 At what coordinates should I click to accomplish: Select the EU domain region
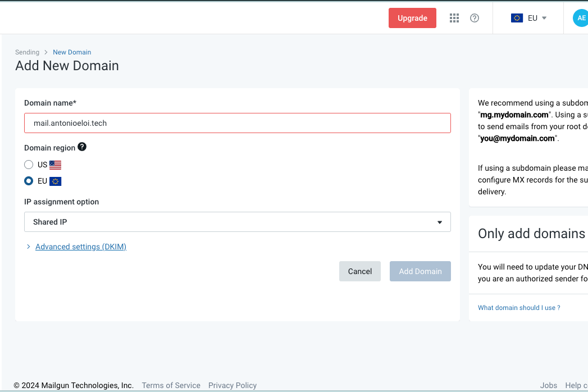pyautogui.click(x=29, y=181)
